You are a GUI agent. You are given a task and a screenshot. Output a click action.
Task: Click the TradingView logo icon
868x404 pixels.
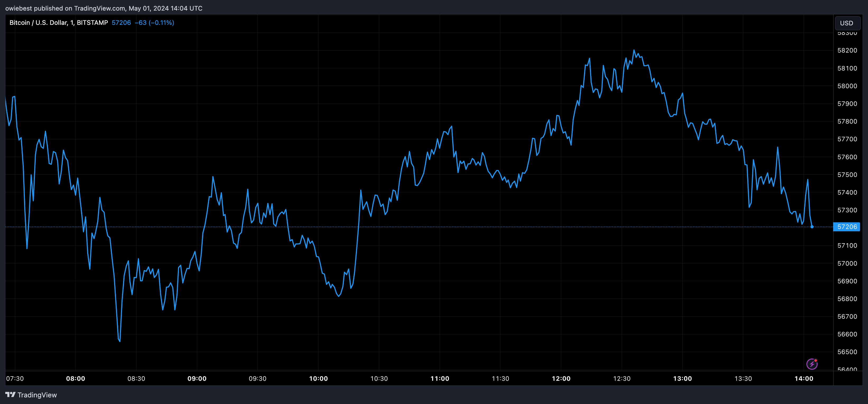tap(11, 394)
